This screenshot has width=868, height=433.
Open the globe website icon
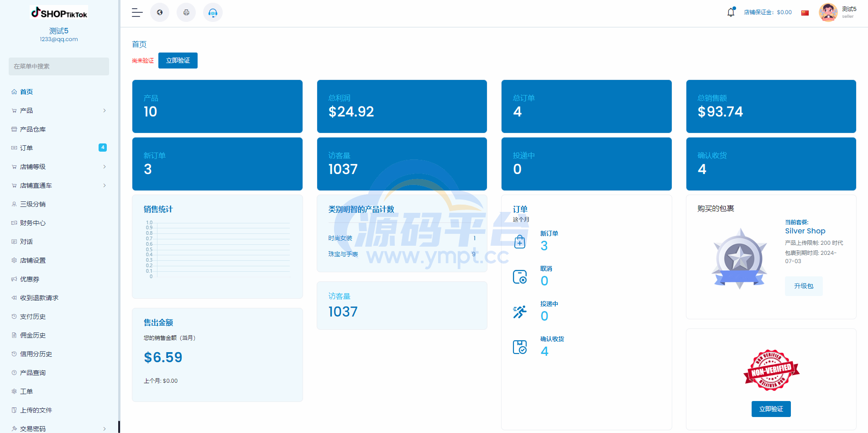pos(160,13)
